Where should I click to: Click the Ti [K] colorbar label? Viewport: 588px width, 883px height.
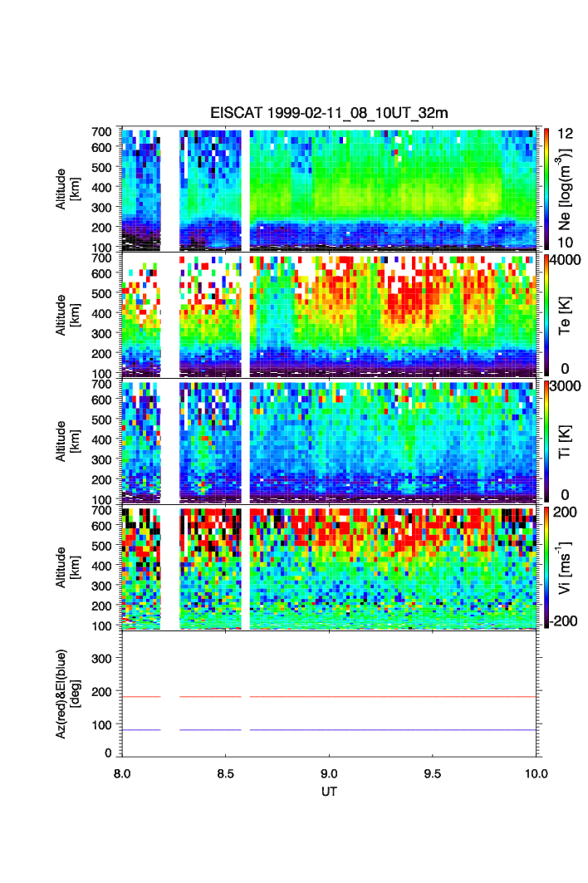[566, 440]
